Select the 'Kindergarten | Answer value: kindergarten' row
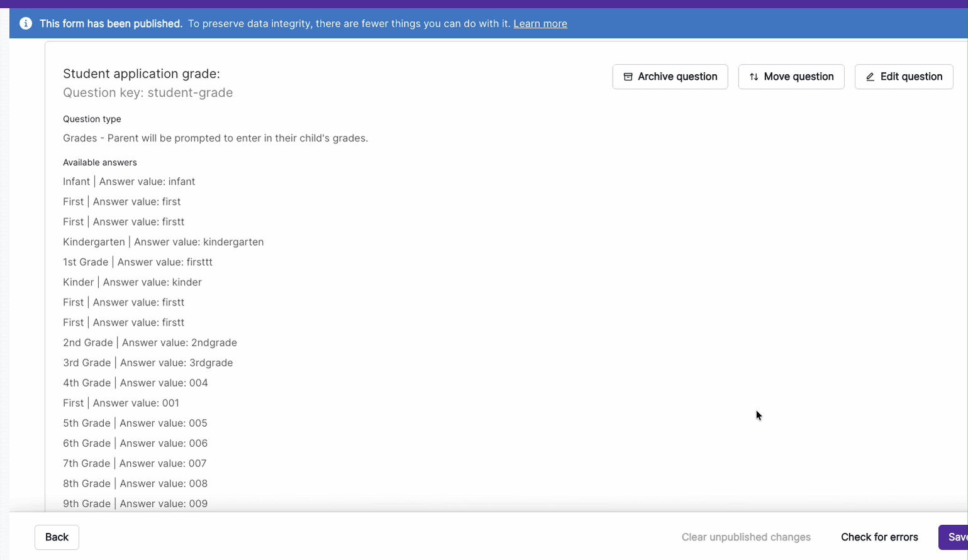Screen dimensions: 968x560 click(x=164, y=242)
